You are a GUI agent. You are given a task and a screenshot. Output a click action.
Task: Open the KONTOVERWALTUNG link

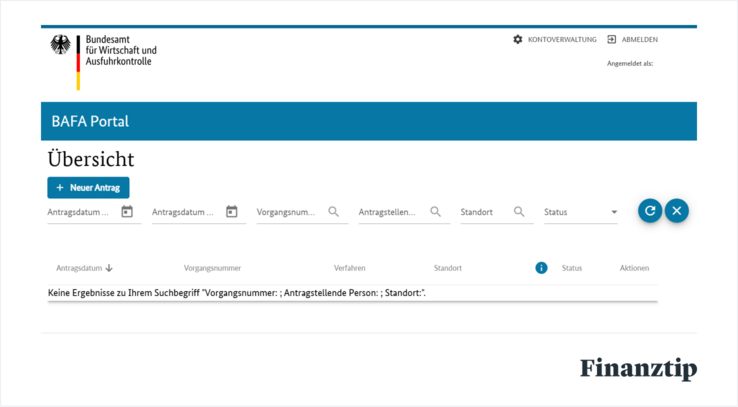coord(562,40)
